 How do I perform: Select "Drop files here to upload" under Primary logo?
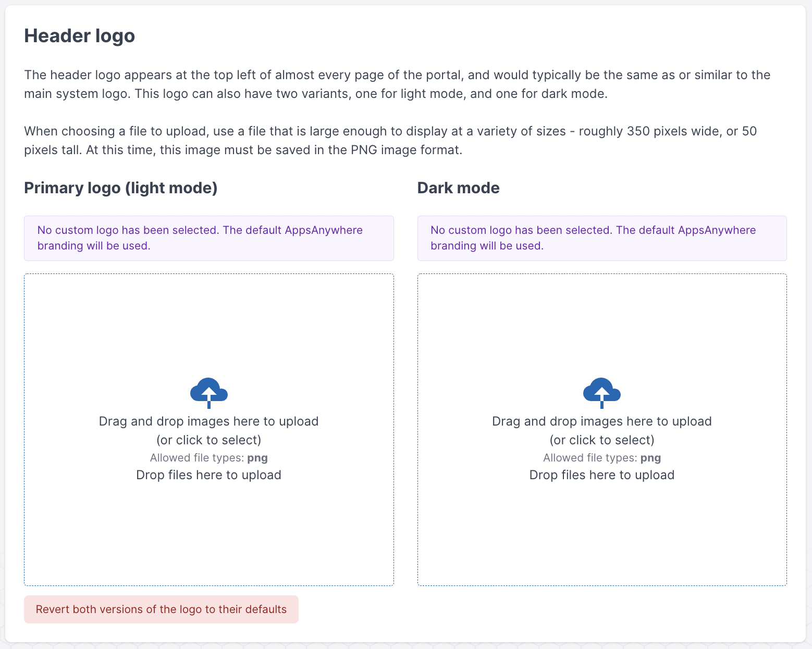(x=208, y=475)
